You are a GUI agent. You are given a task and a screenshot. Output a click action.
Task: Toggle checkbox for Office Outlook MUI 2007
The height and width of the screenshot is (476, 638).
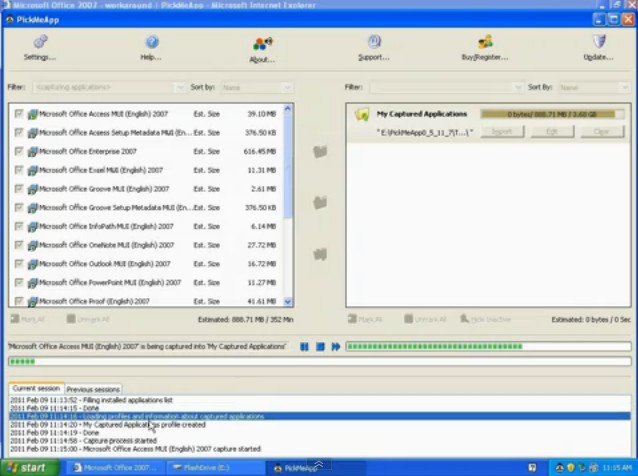click(19, 263)
